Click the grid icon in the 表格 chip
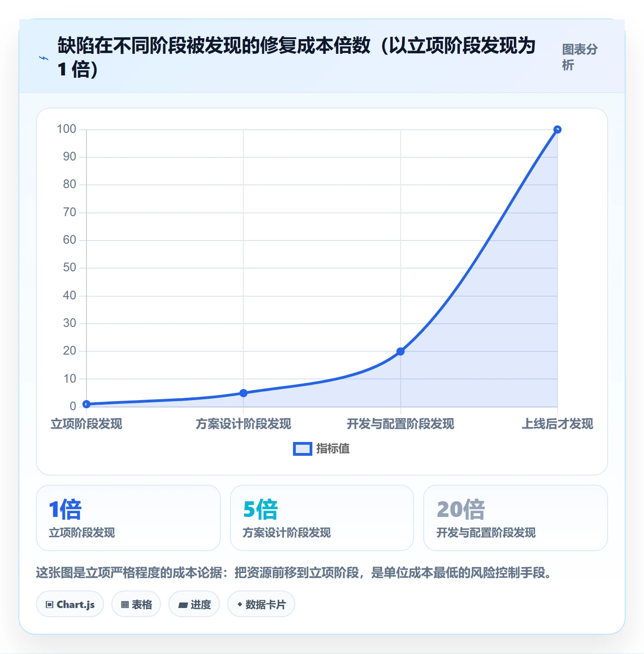 pos(125,605)
